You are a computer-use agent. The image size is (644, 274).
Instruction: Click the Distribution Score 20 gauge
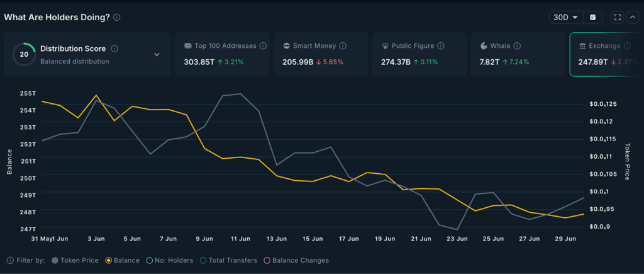pos(24,54)
